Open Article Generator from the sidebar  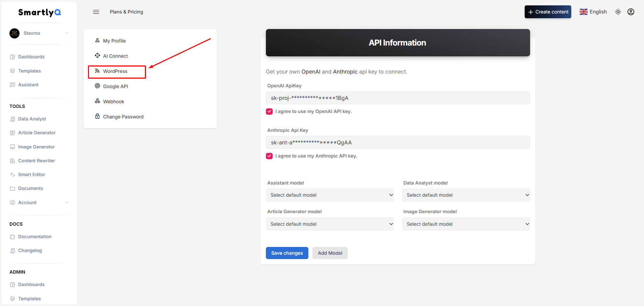[x=37, y=133]
